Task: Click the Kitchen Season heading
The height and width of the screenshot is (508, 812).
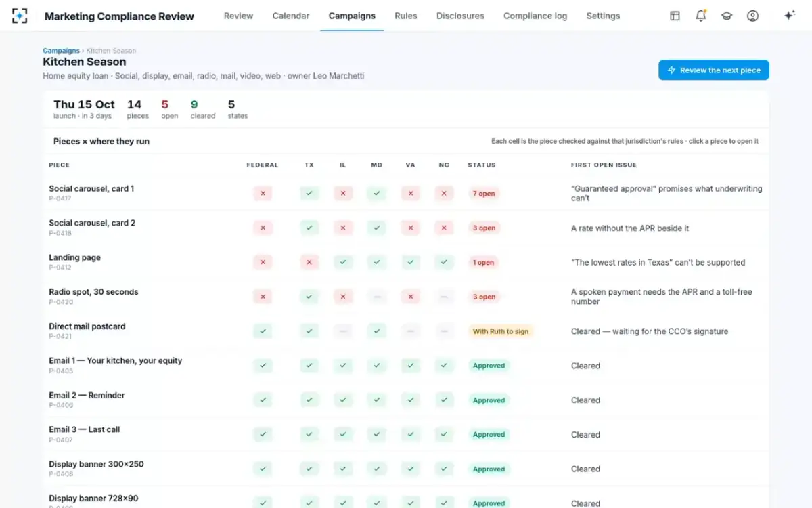Action: click(x=84, y=62)
